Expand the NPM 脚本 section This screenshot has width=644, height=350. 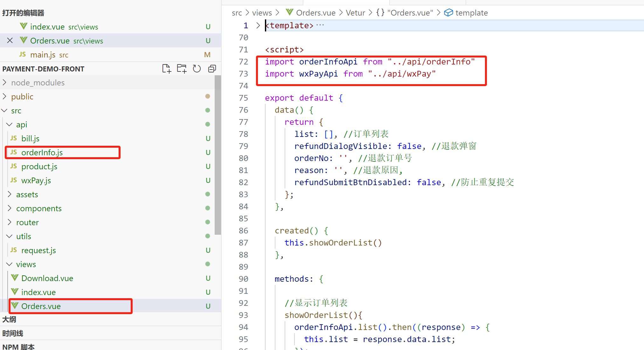[18, 347]
